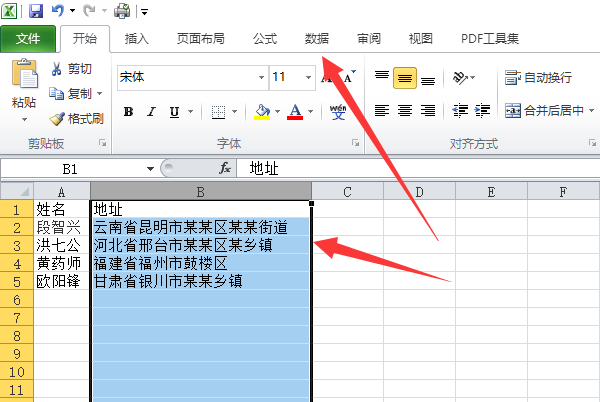Apply yellow fill color bucket

262,112
